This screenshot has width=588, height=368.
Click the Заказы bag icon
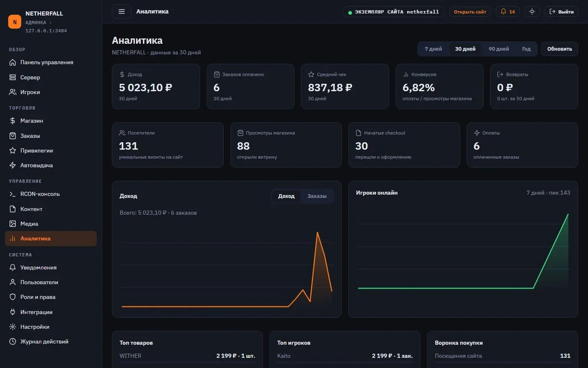coord(13,136)
